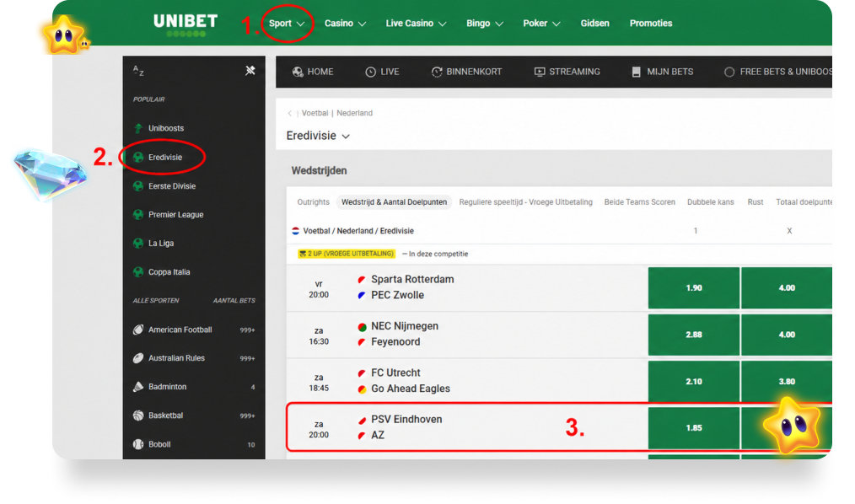The height and width of the screenshot is (504, 855).
Task: Open Australian Rules sport
Action: click(176, 358)
